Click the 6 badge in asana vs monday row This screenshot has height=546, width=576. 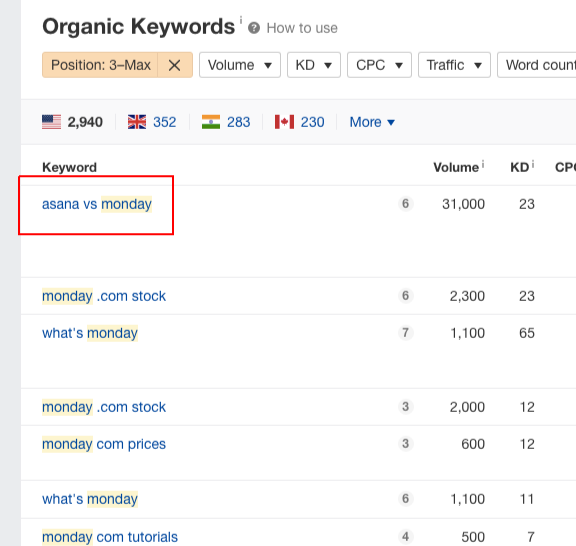406,204
